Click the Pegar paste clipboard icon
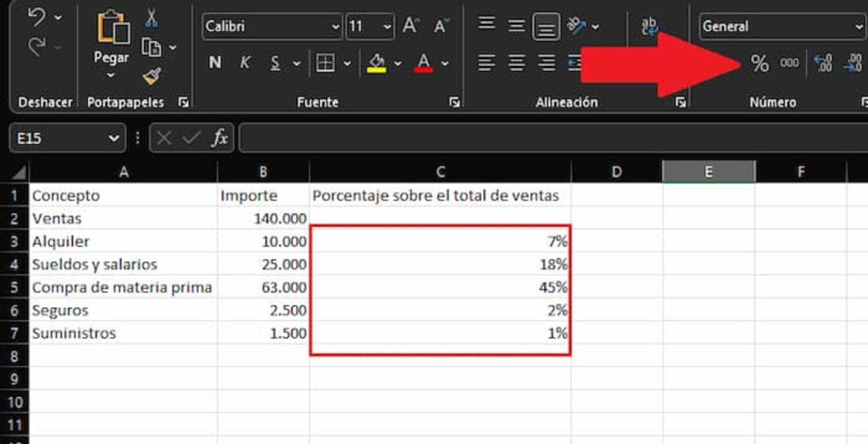Screen dimensions: 868x444 (x=113, y=26)
